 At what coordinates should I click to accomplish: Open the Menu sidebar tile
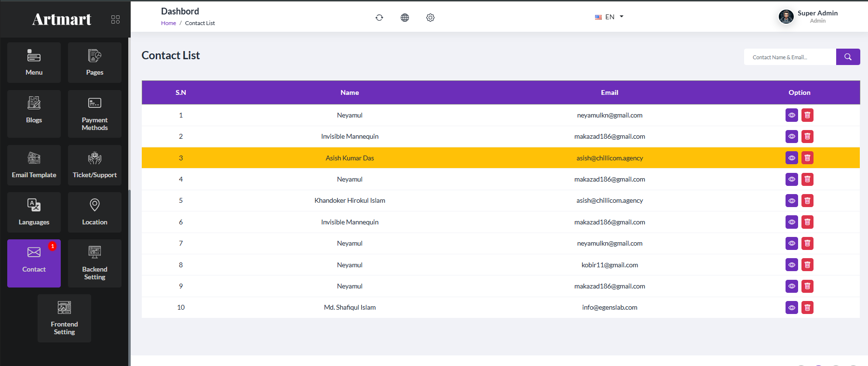(x=34, y=63)
